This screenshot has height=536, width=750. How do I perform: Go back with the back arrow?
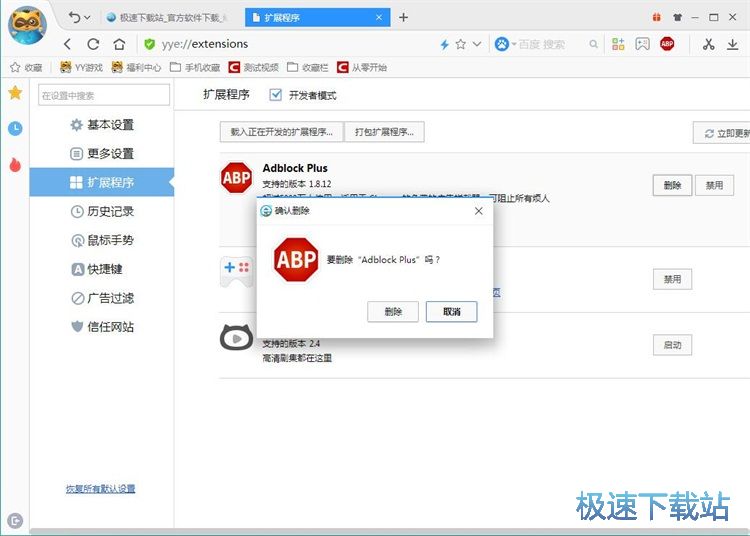coord(67,44)
